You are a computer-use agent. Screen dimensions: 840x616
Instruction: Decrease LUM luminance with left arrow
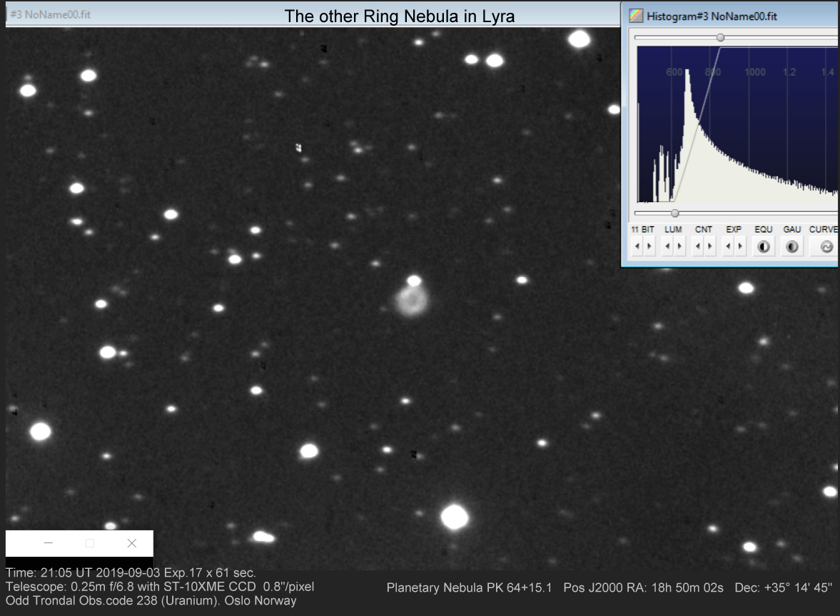pos(667,247)
